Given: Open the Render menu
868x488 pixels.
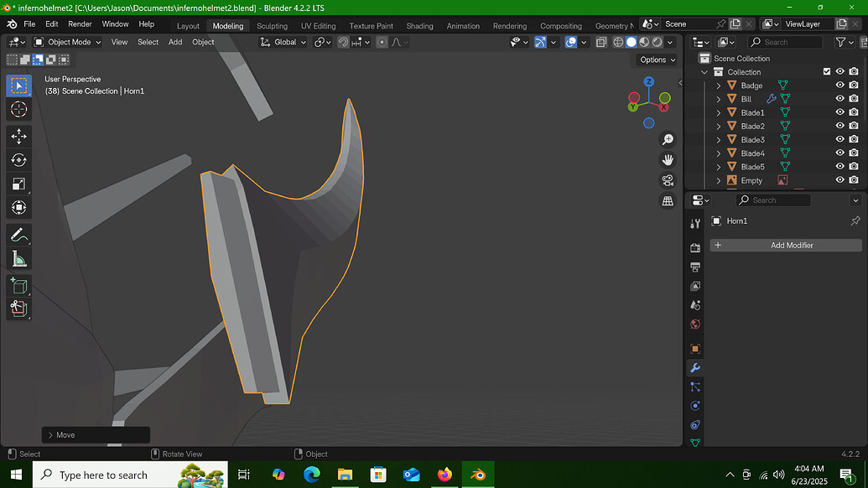Looking at the screenshot, I should pos(80,24).
